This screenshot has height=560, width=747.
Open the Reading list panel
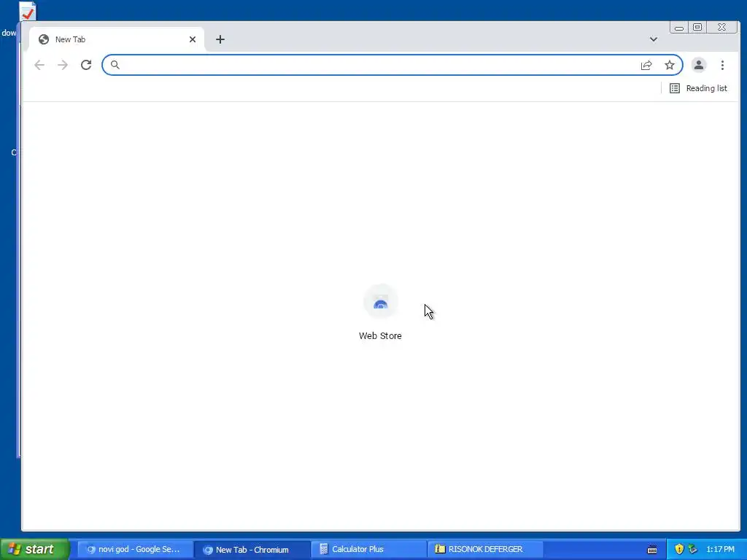[698, 88]
